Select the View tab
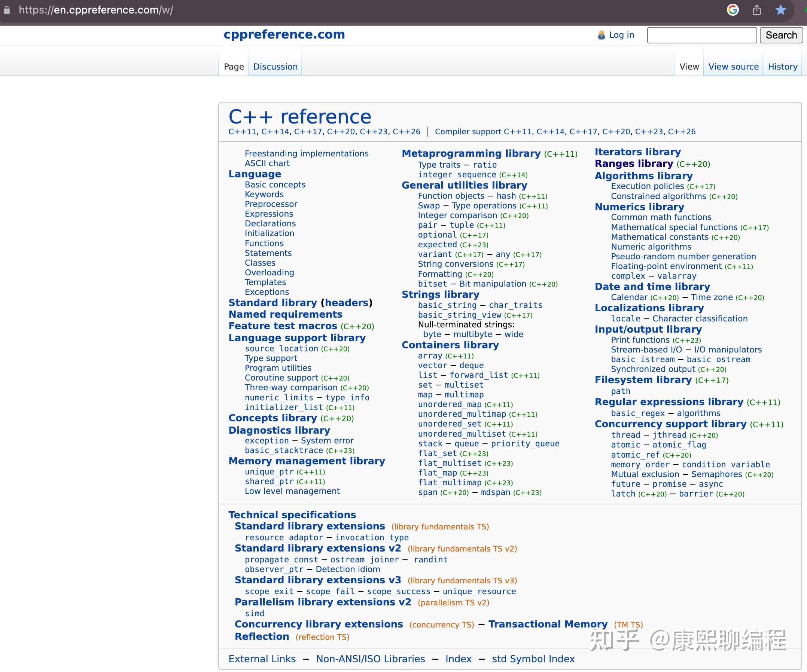The image size is (807, 672). [689, 66]
